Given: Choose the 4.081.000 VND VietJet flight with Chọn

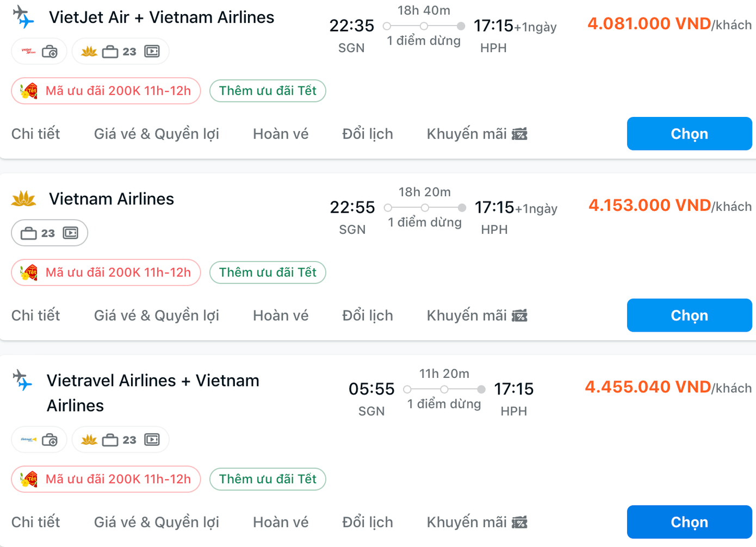Looking at the screenshot, I should [x=689, y=133].
